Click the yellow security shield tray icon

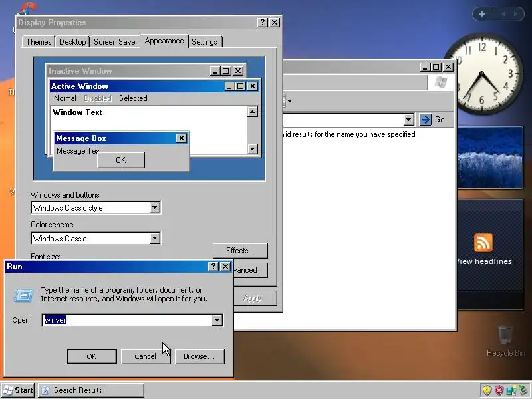click(x=487, y=390)
